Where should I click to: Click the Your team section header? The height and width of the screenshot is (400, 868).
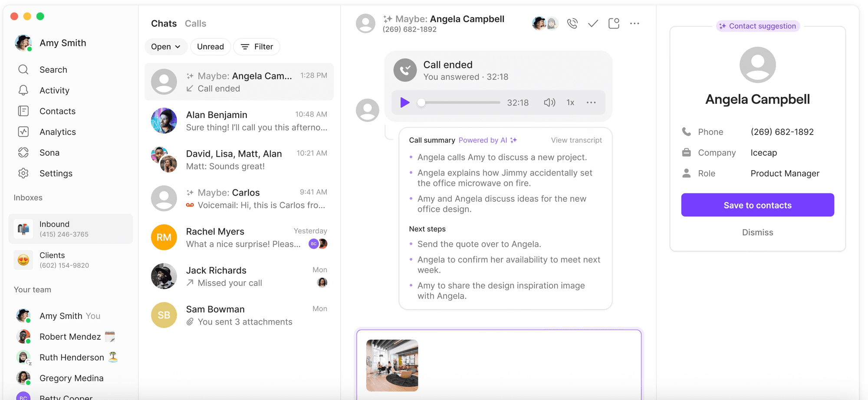(33, 289)
